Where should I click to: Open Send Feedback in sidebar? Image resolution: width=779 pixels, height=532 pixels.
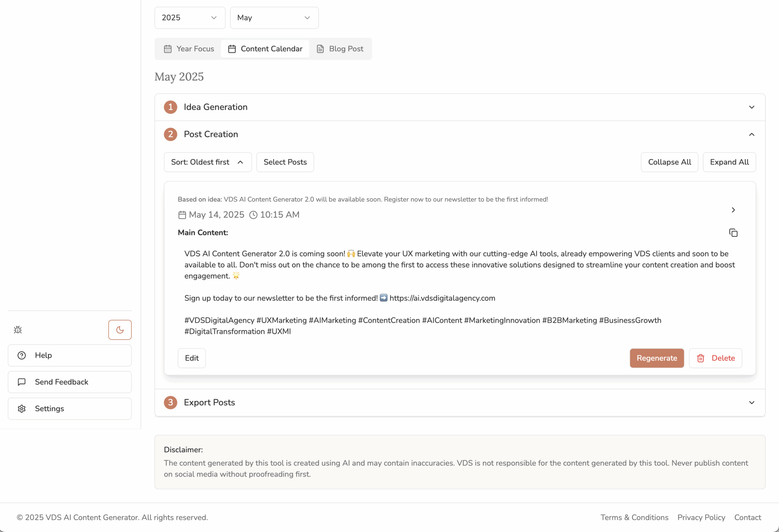70,382
